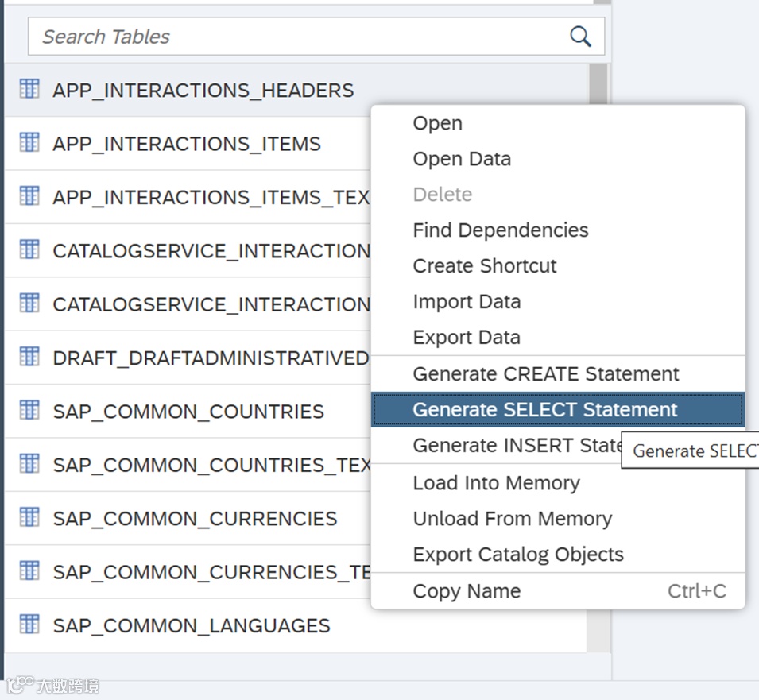759x700 pixels.
Task: Select SAP_COMMON_LANGUAGES table row
Action: point(191,625)
